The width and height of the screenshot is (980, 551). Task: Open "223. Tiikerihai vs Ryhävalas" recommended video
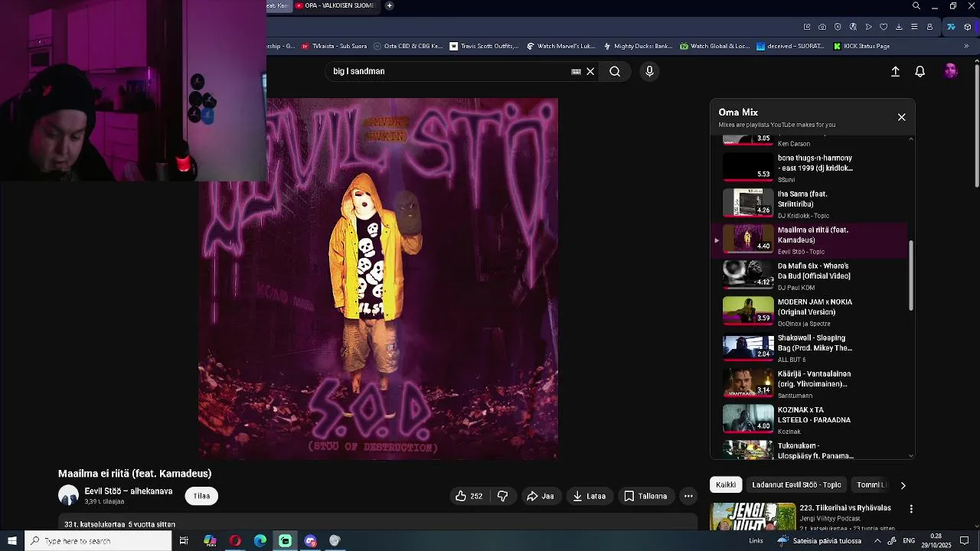click(x=845, y=507)
